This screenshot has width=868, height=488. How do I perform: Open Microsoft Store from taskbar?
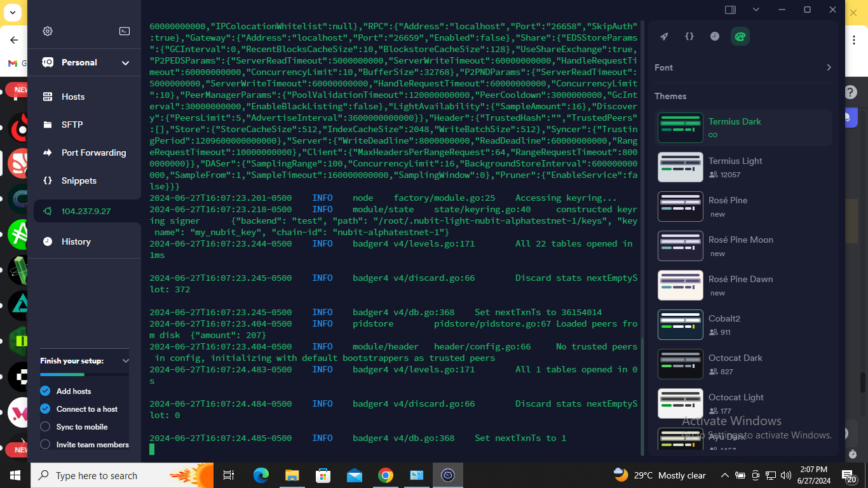point(323,475)
